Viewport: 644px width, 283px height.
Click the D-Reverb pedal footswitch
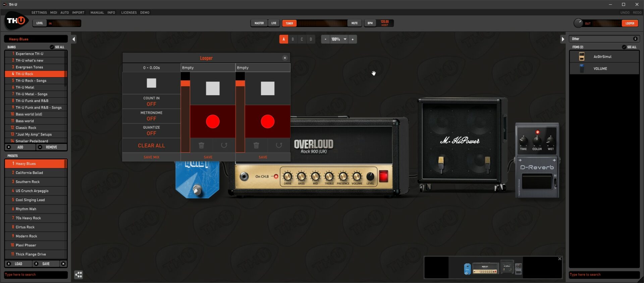coord(537,182)
